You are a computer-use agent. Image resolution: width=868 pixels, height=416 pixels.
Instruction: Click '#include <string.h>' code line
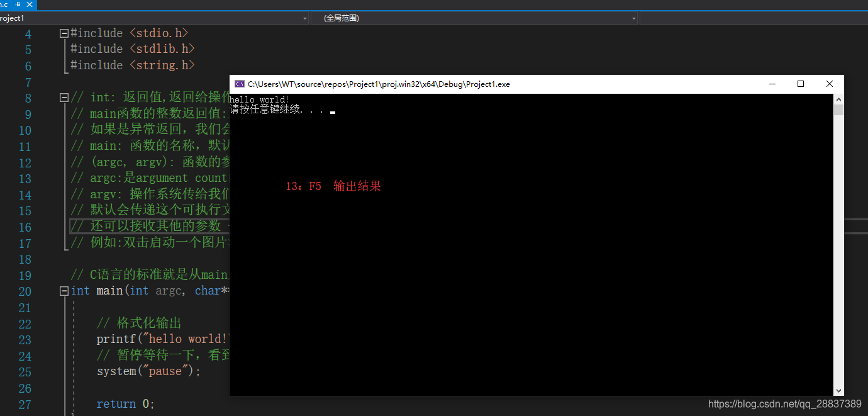tap(132, 65)
